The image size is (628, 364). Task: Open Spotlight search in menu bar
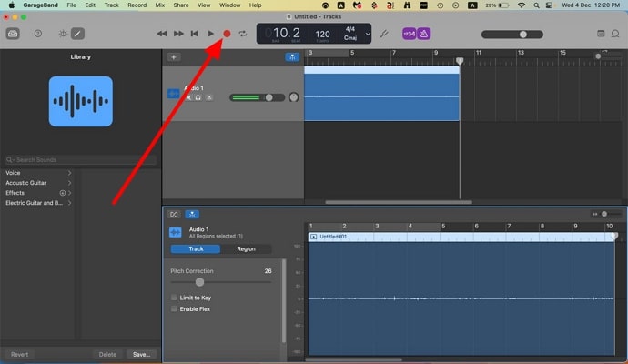point(536,5)
